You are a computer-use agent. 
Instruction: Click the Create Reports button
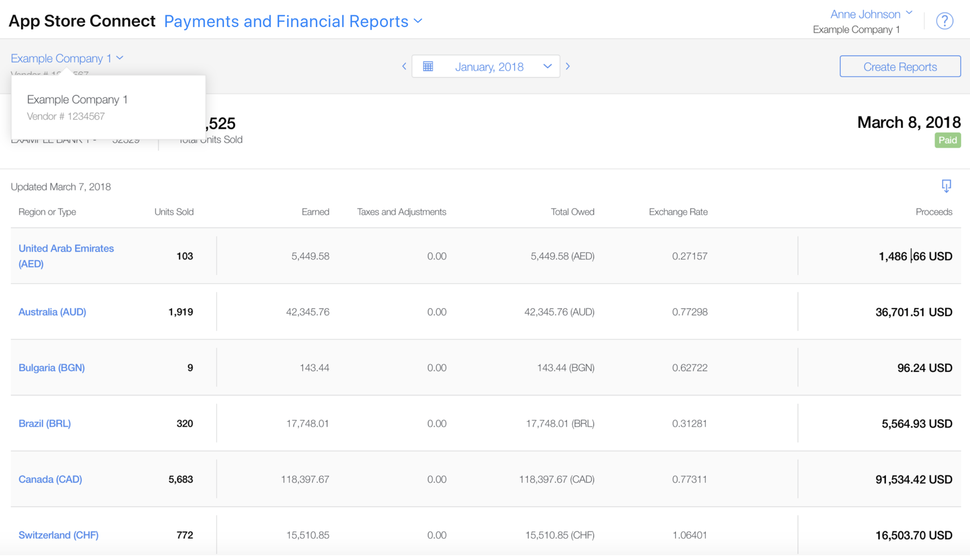[x=899, y=65]
